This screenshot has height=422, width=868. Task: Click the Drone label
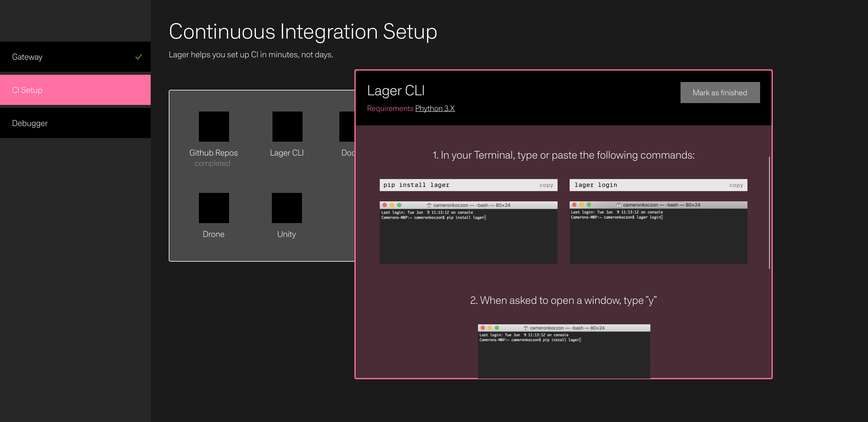(x=214, y=234)
